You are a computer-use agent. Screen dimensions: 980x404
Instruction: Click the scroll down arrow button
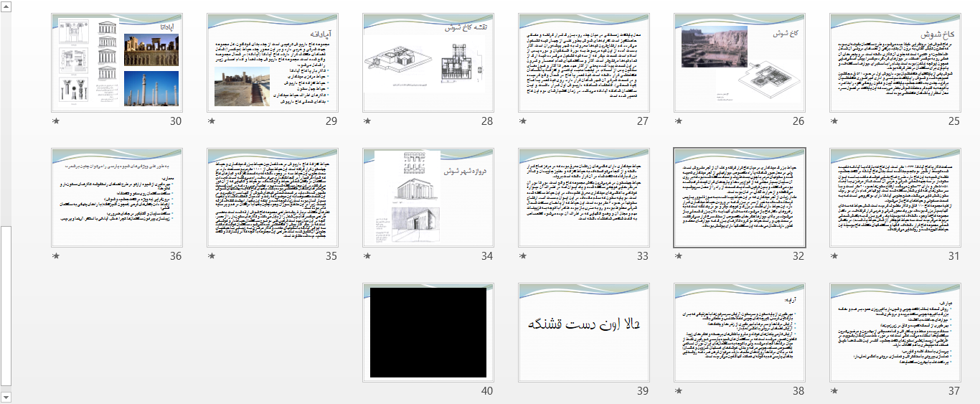(x=6, y=397)
